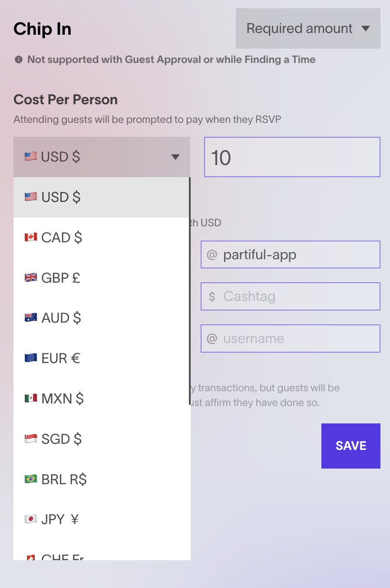The image size is (390, 588).
Task: Collapse the USD $ currency selector
Action: tap(102, 157)
